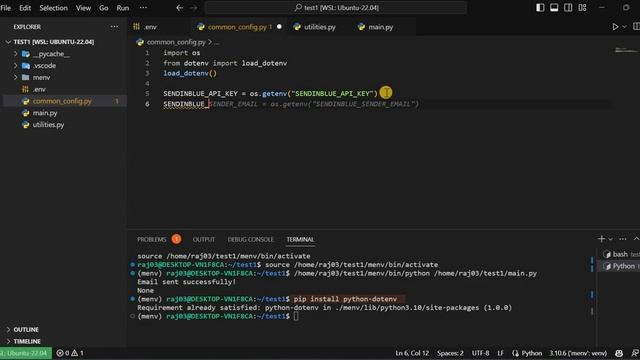Select the TERMINAL panel tab
640x360 pixels.
tap(300, 240)
